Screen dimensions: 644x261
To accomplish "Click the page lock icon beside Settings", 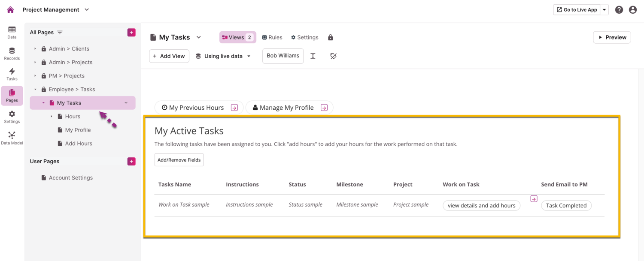I will pyautogui.click(x=330, y=37).
